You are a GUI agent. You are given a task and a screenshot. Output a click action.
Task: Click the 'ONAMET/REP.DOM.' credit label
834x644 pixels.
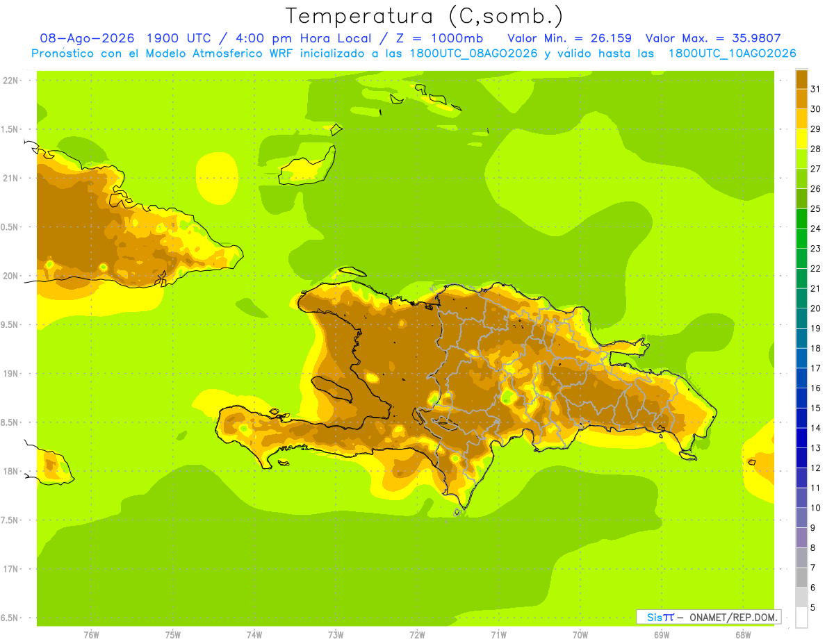coord(734,617)
